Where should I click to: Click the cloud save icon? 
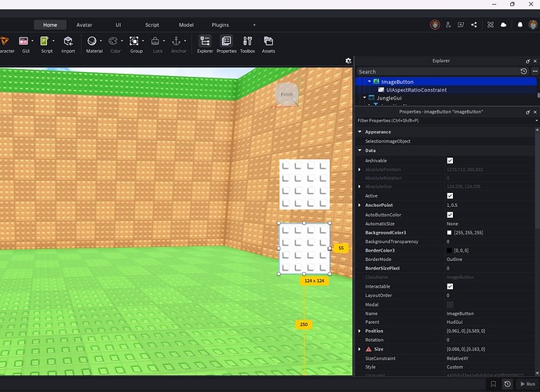(x=503, y=25)
